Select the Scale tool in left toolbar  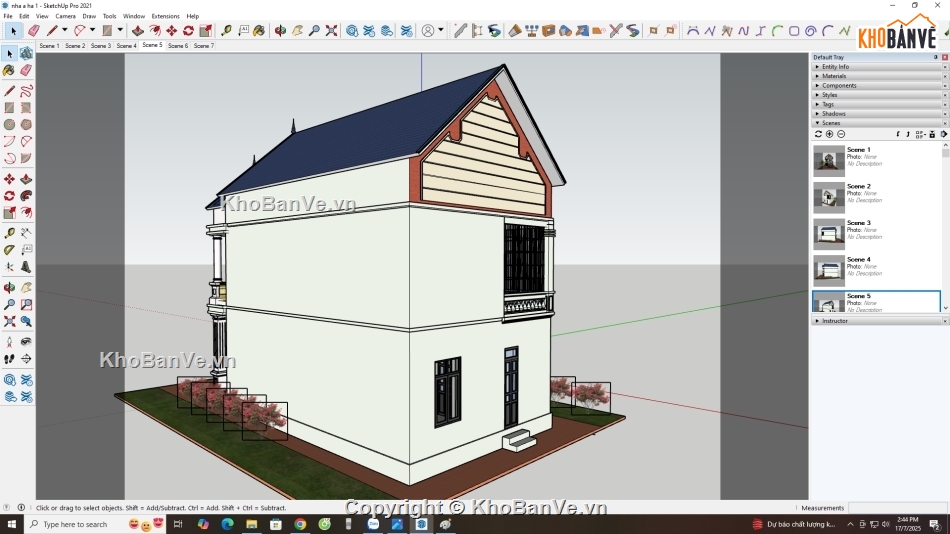[9, 213]
